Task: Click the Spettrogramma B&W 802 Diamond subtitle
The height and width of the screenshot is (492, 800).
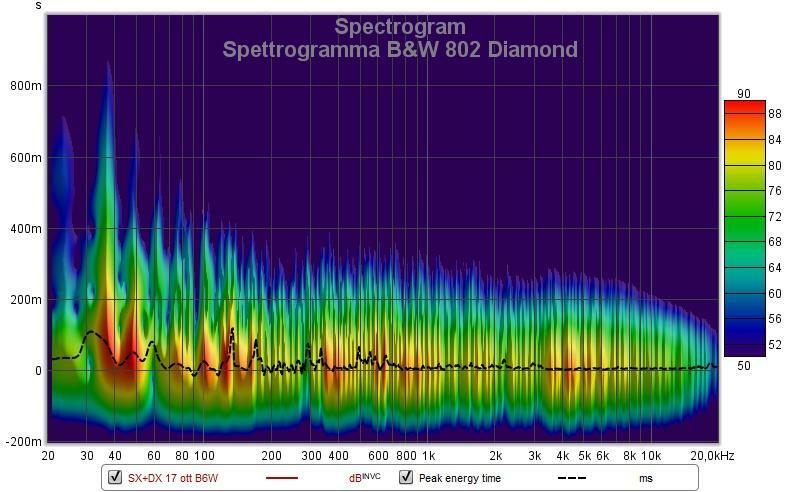Action: [x=400, y=50]
